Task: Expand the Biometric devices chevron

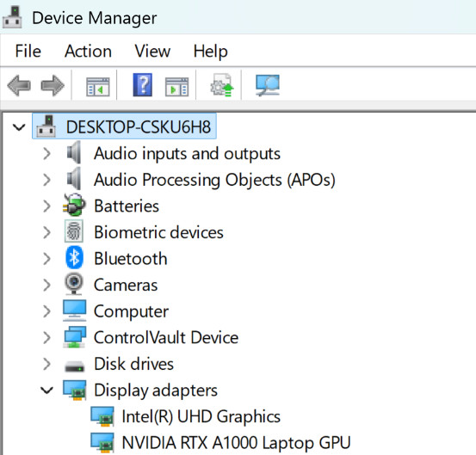Action: [x=46, y=232]
